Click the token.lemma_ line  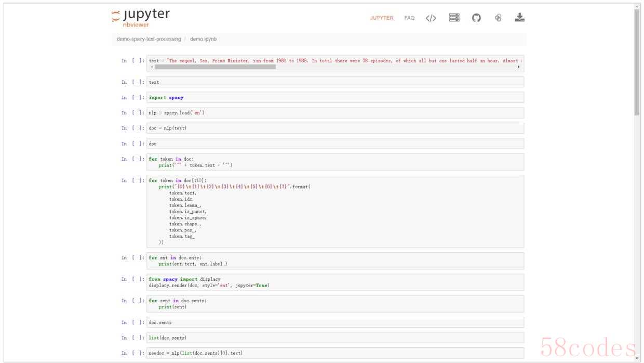pos(185,205)
